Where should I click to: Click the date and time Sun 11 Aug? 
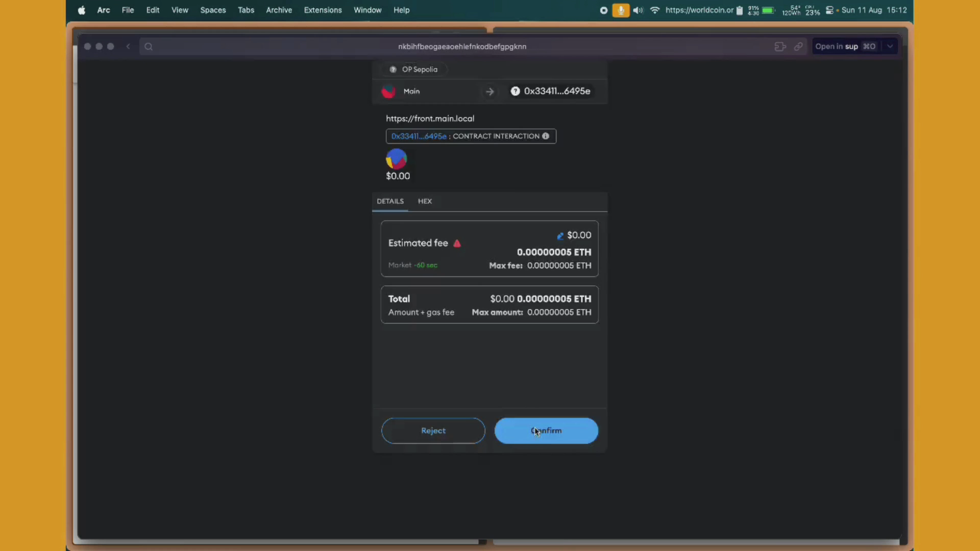[x=874, y=10]
